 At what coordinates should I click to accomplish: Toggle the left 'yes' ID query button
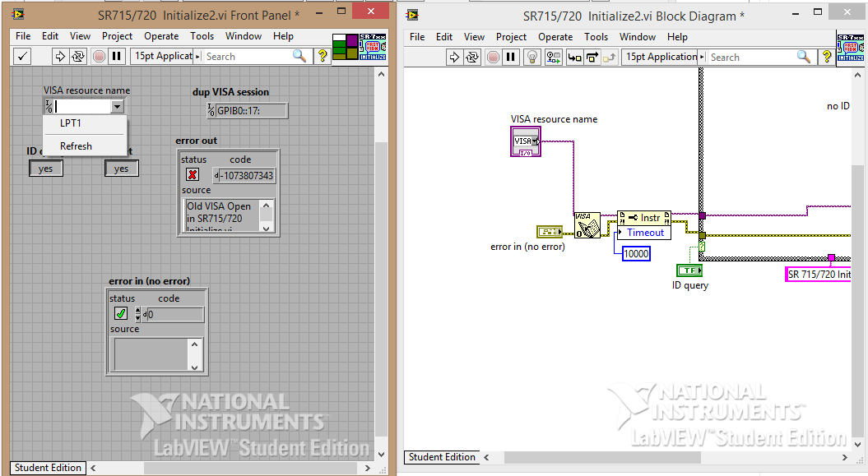click(45, 169)
